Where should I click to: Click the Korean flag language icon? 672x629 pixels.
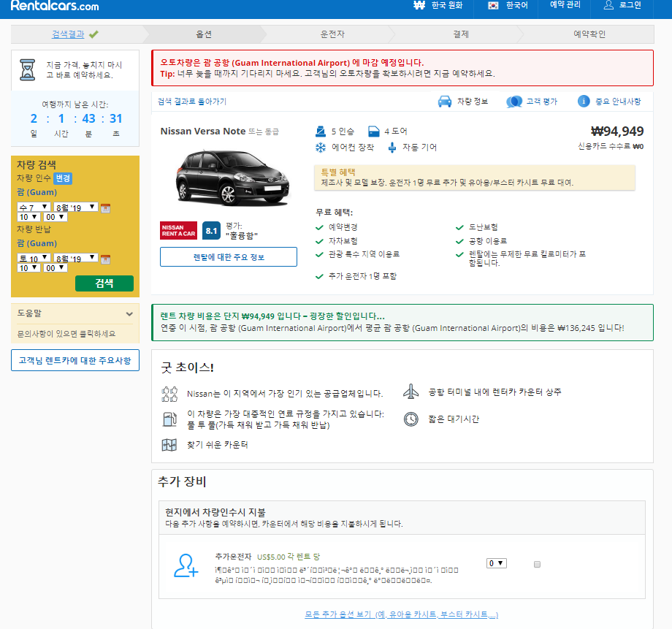(x=493, y=6)
